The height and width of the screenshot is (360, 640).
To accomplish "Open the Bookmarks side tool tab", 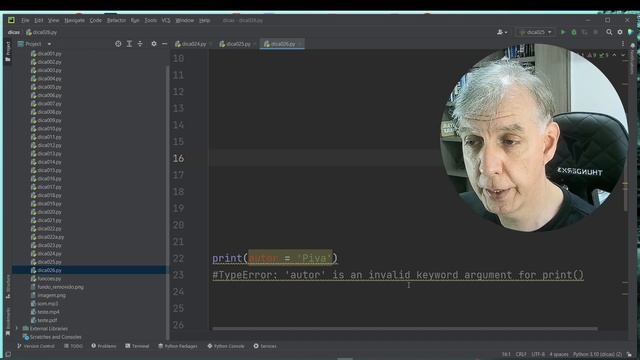I will [x=8, y=322].
